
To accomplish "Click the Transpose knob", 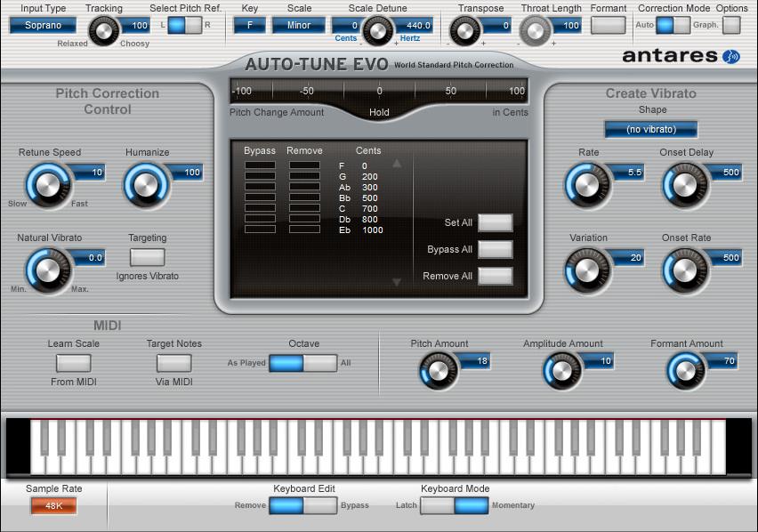I will click(x=464, y=31).
